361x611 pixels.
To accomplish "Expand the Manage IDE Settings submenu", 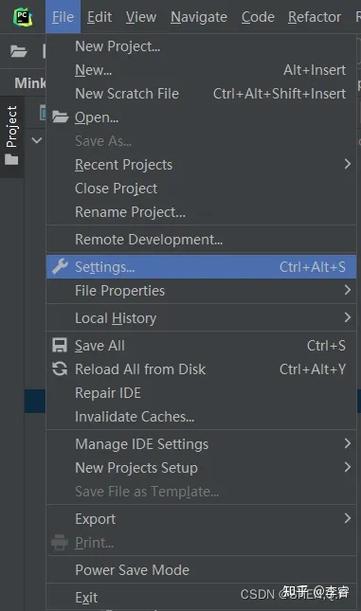I will click(x=202, y=444).
